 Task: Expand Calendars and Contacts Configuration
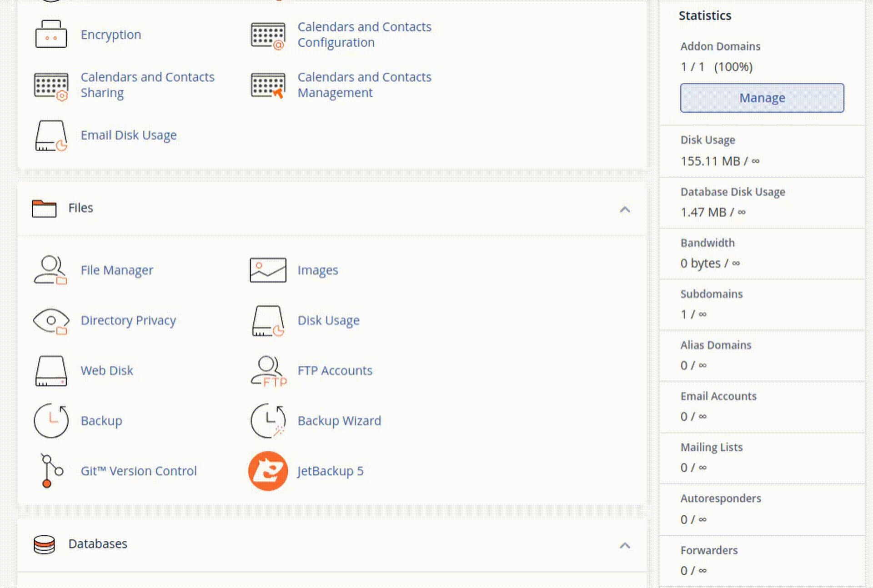pyautogui.click(x=364, y=34)
